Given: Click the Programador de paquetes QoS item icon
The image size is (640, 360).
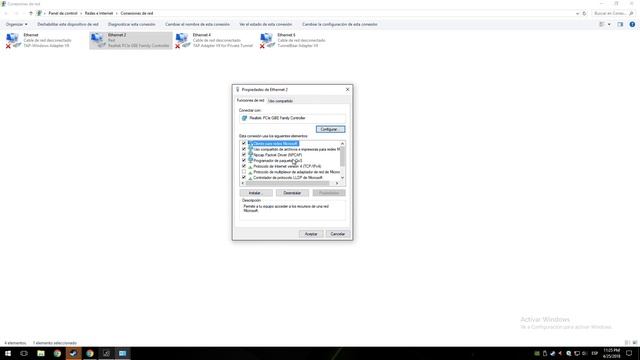Looking at the screenshot, I should coord(250,161).
